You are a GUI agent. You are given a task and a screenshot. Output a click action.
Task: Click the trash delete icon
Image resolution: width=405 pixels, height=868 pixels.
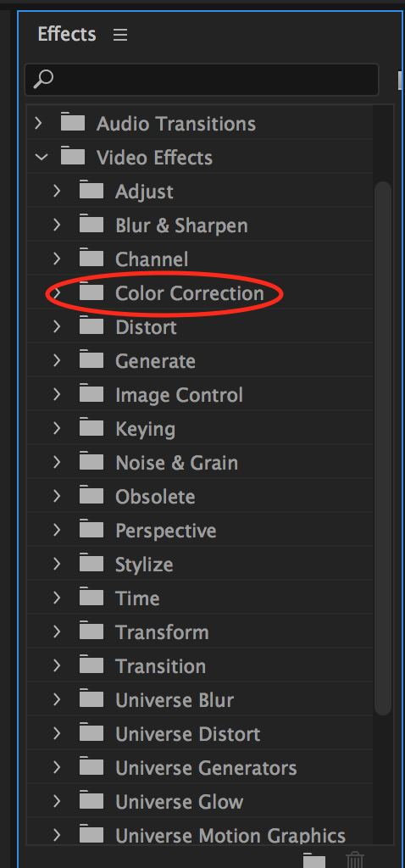pos(355,860)
